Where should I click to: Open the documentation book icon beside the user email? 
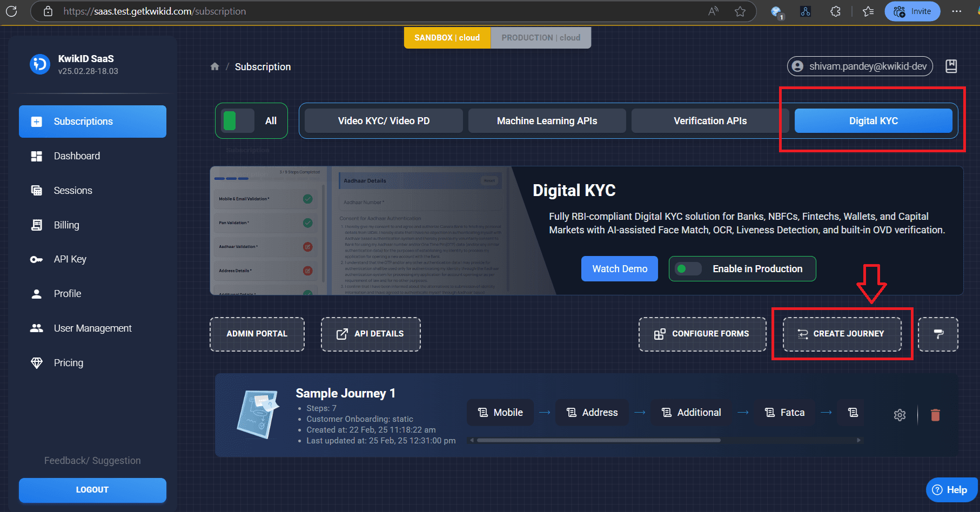click(x=951, y=66)
